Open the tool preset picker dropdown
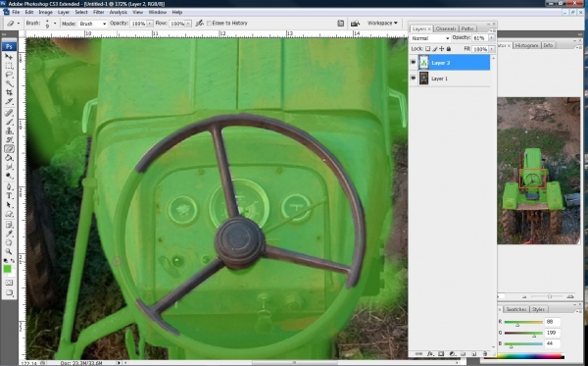Viewport: 588px width, 366px height. point(19,24)
